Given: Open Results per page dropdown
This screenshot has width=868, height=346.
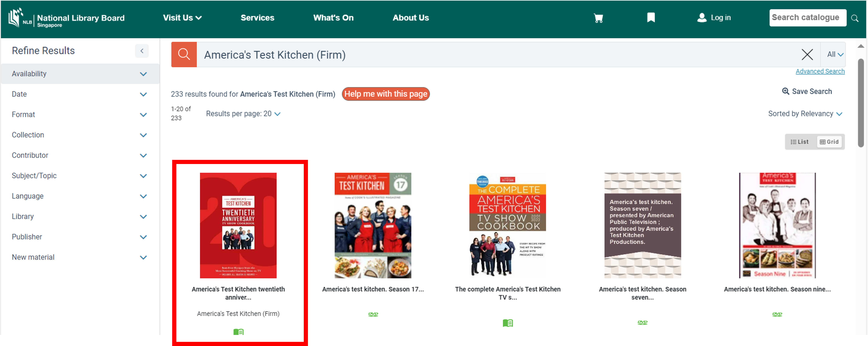Looking at the screenshot, I should click(x=243, y=114).
